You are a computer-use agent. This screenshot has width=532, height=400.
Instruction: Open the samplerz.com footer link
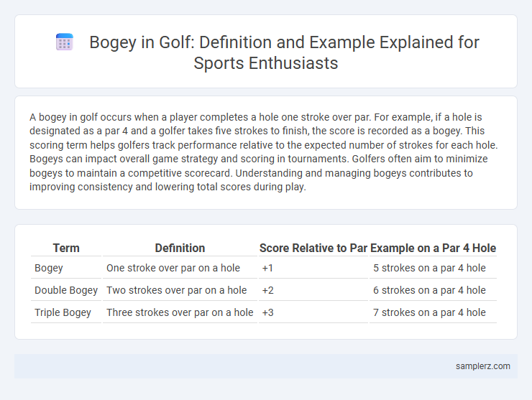[483, 366]
